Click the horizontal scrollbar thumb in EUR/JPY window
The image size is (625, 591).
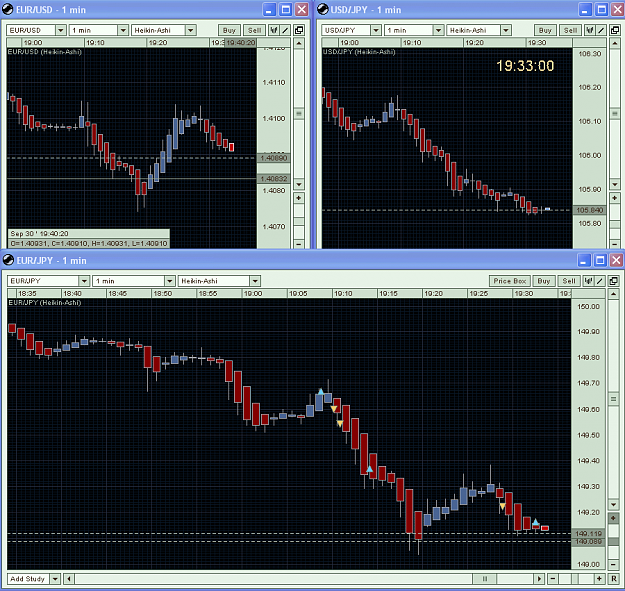[x=485, y=579]
